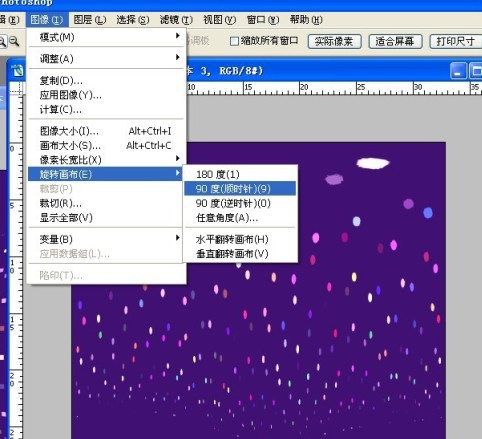Open the 帮助(H) menu
Image resolution: width=482 pixels, height=439 pixels.
(x=306, y=20)
